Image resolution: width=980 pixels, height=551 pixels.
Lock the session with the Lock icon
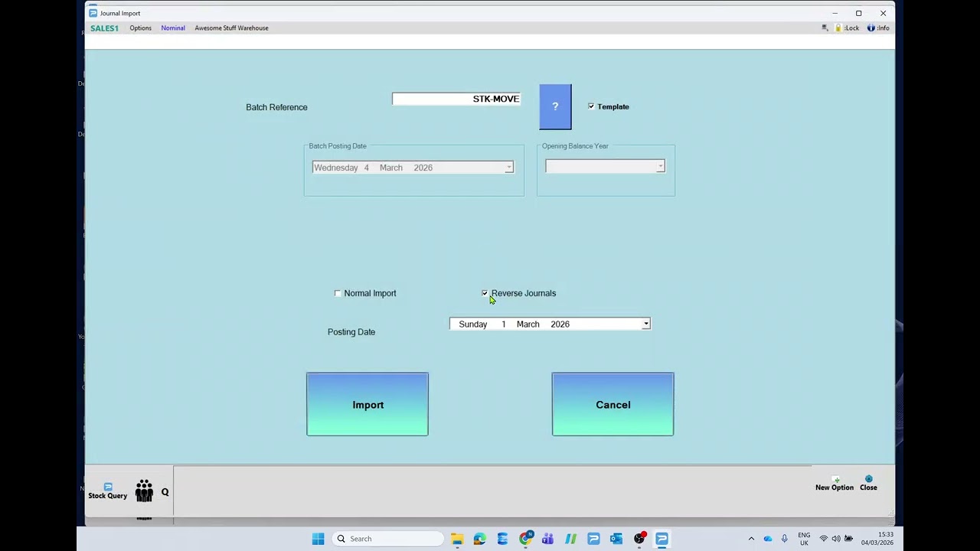[847, 28]
